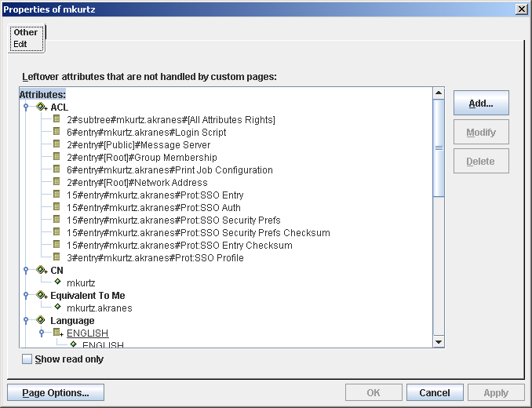532x408 pixels.
Task: Click the scrollbar up arrow
Action: point(439,93)
